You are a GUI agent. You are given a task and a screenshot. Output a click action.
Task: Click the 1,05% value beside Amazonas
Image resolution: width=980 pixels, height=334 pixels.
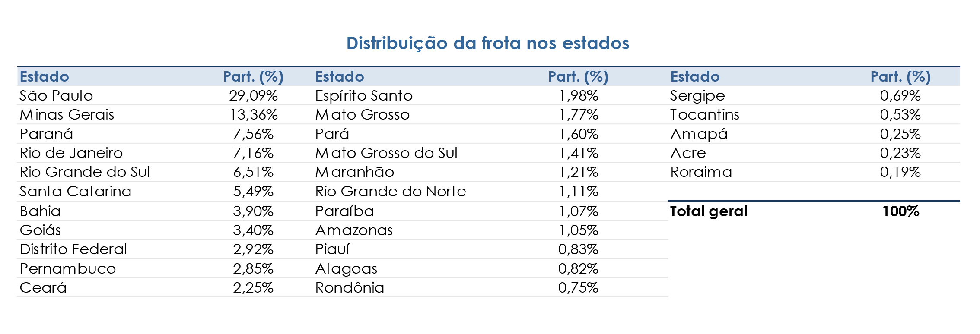point(579,230)
